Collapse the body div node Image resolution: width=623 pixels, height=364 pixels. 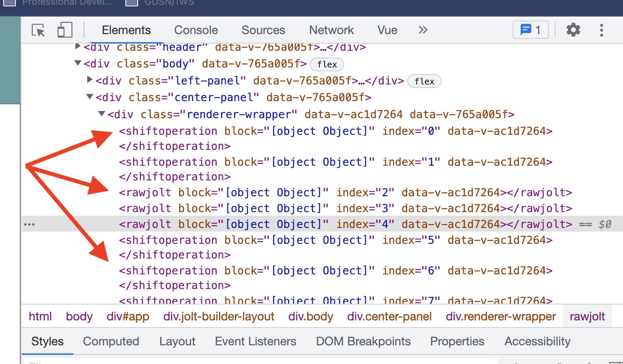coord(78,63)
